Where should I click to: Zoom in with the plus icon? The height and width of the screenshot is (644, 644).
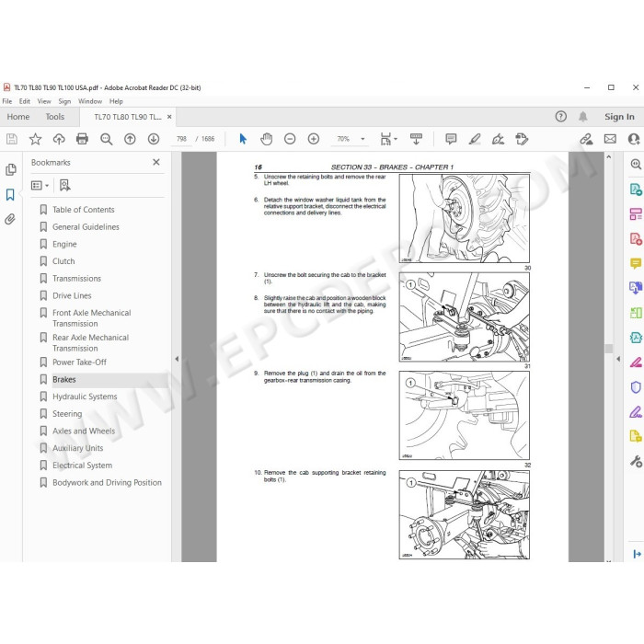click(x=314, y=139)
